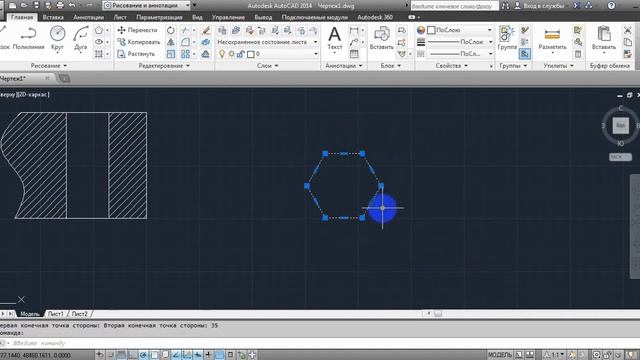
Task: Select the Arc (Дуга) tool
Action: point(81,38)
